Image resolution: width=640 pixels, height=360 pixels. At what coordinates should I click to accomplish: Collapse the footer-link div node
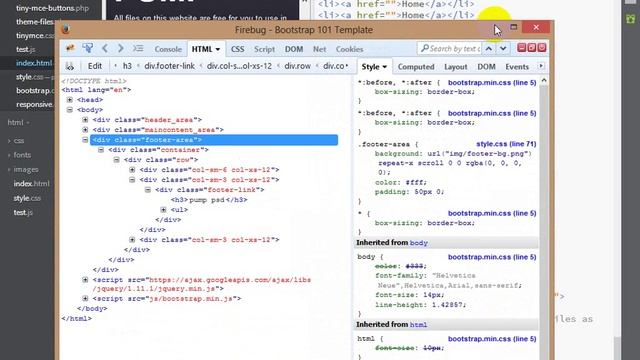click(x=148, y=189)
